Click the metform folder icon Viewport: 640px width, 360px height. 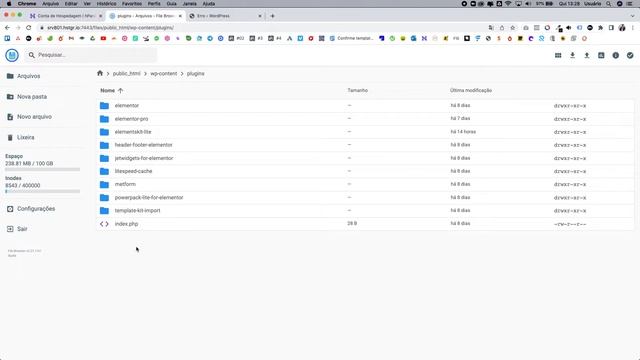point(104,184)
